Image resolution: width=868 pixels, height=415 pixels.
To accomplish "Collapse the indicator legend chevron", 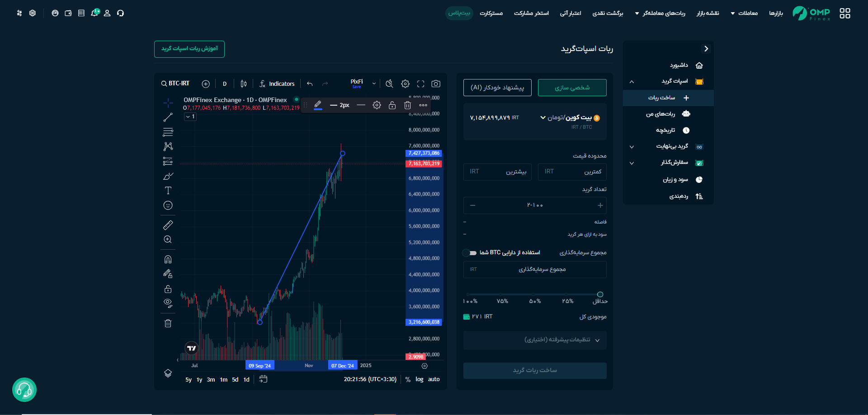I will click(190, 117).
